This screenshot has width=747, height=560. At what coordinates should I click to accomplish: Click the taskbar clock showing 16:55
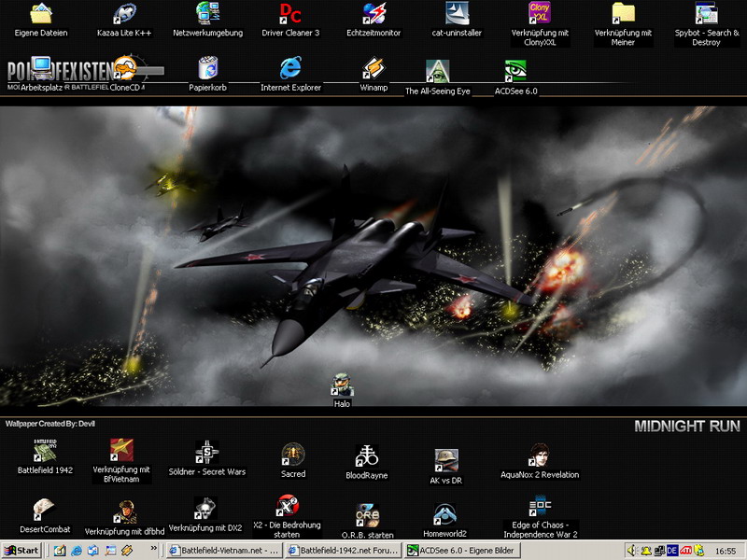726,551
